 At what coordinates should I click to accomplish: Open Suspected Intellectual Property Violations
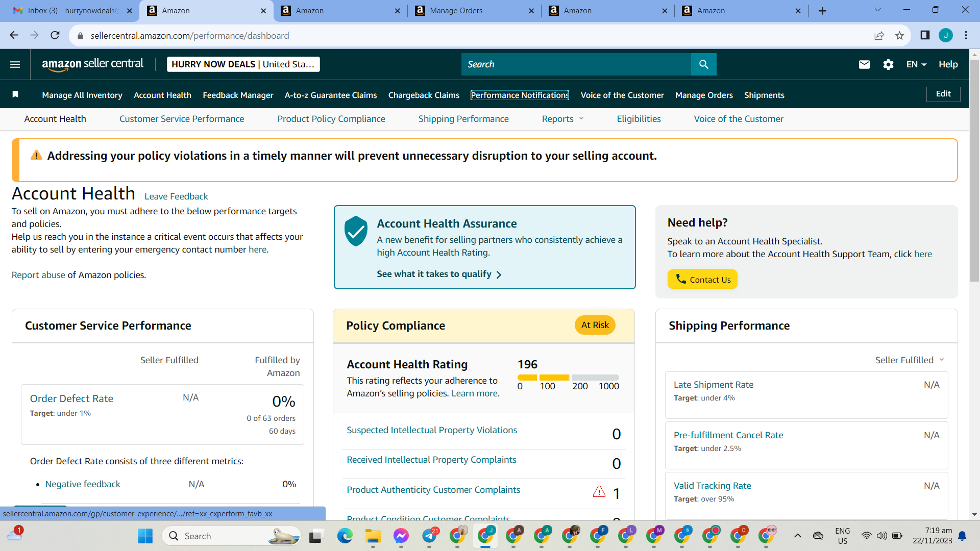tap(432, 430)
